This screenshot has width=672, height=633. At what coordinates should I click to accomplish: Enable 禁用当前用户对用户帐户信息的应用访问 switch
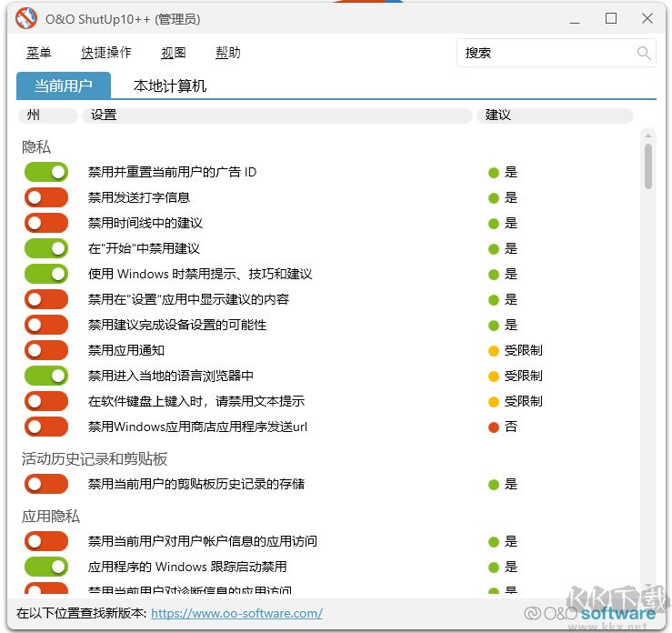tap(46, 541)
